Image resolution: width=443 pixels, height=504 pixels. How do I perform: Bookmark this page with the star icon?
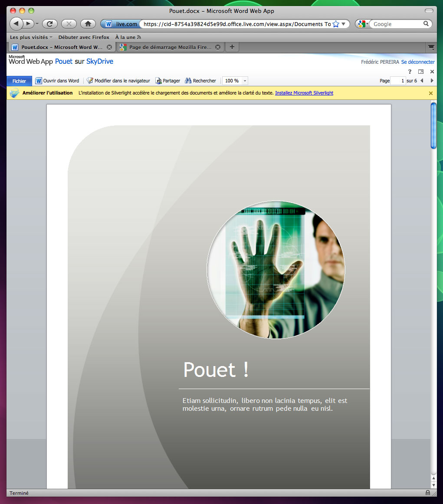point(336,24)
